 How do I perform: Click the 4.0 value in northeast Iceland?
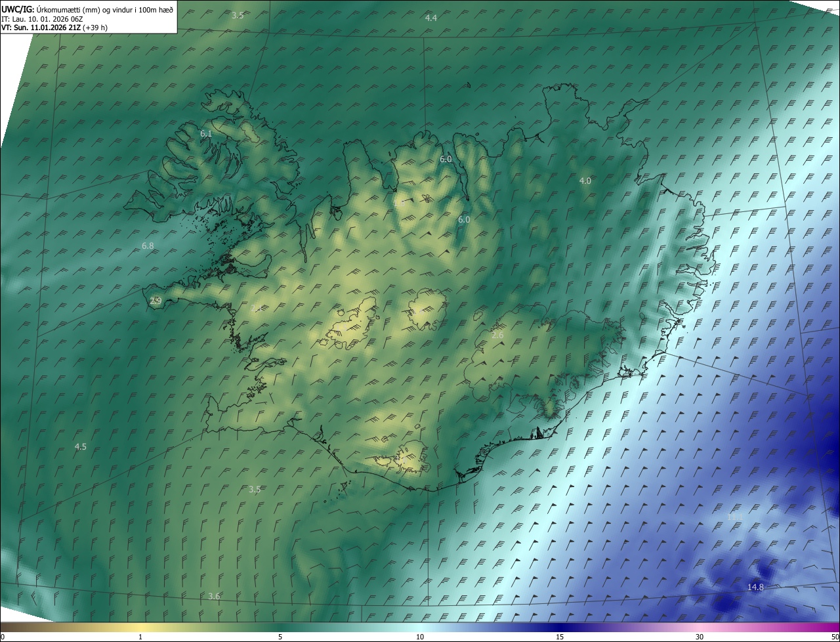click(x=585, y=181)
